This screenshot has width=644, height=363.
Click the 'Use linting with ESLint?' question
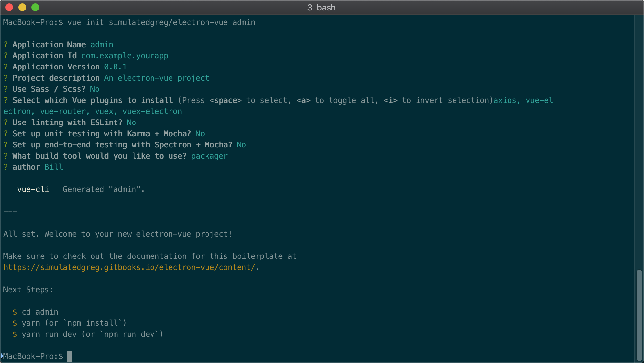tap(67, 123)
